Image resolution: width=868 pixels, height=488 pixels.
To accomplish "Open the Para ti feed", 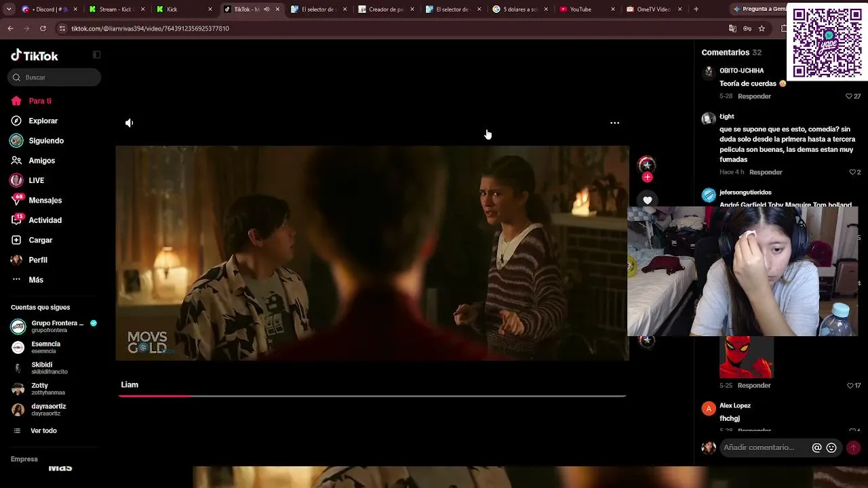I will [x=40, y=101].
